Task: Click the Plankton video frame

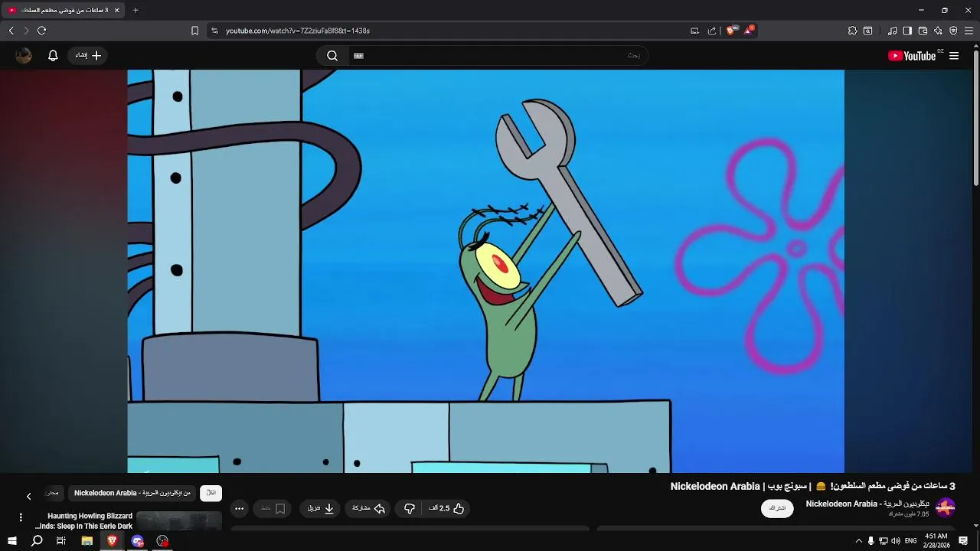Action: tap(485, 271)
